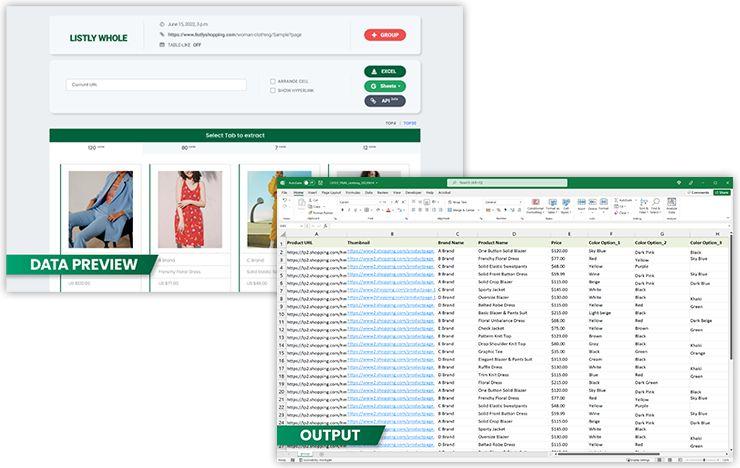Select the 12 rows extraction tab
This screenshot has width=740, height=468.
tap(370, 148)
